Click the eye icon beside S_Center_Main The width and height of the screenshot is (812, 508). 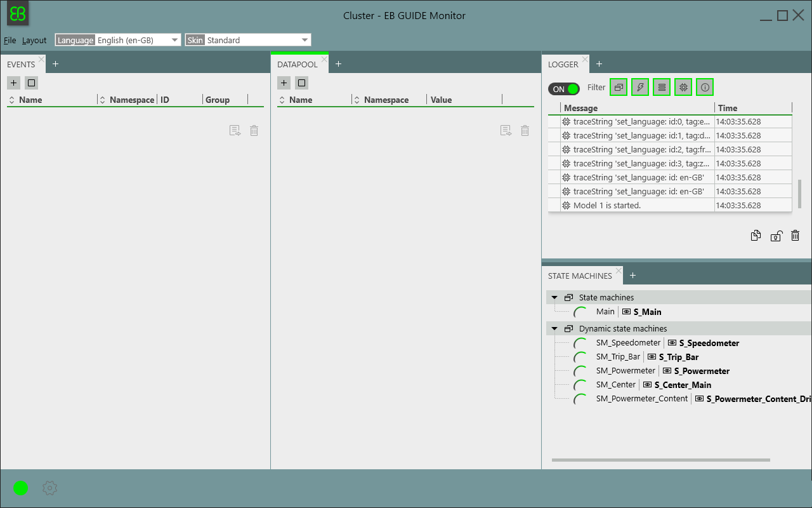pyautogui.click(x=648, y=385)
